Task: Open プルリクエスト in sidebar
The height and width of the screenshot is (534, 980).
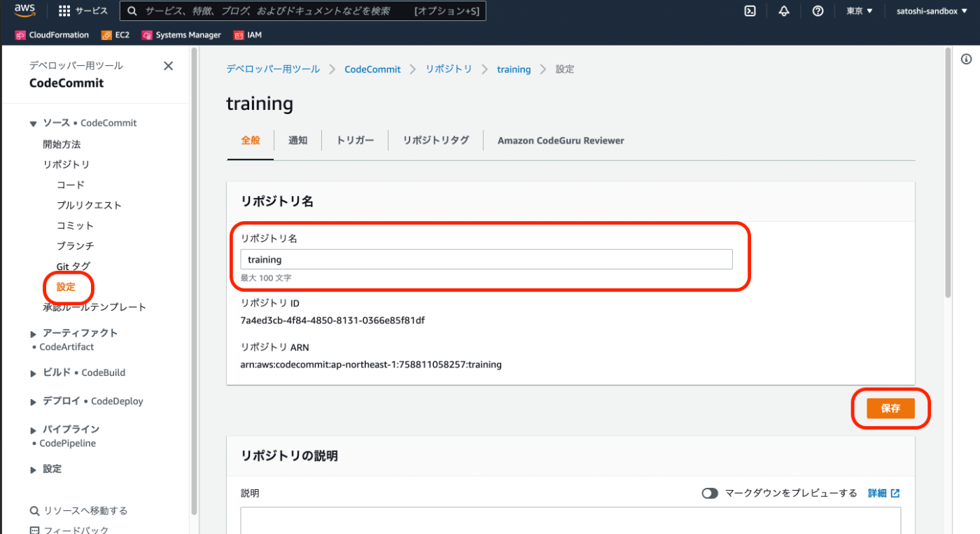Action: [x=89, y=205]
